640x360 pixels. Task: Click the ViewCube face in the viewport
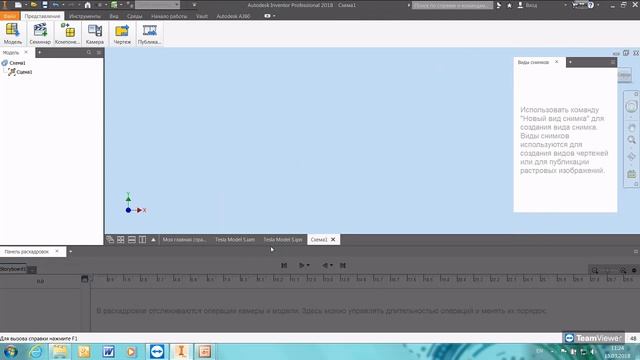(x=624, y=75)
